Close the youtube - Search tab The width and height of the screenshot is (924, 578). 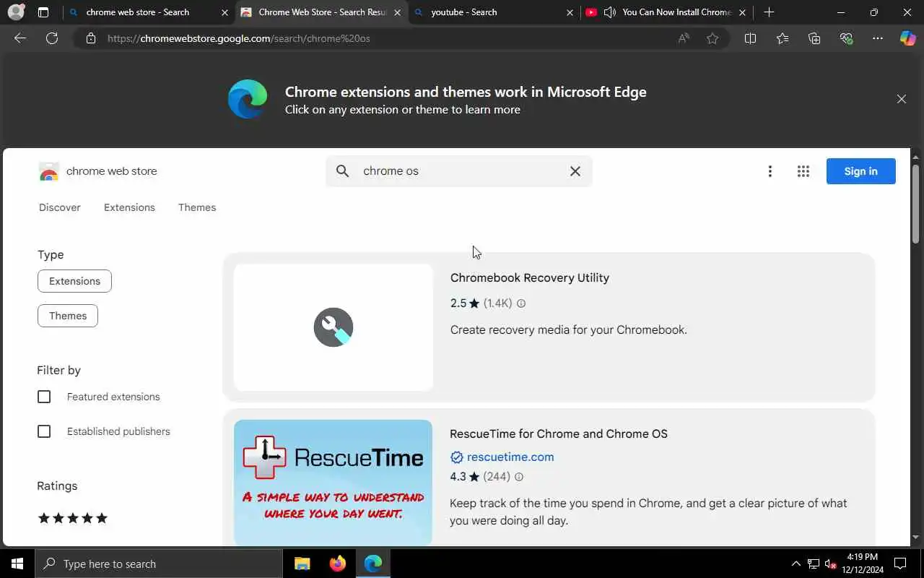pyautogui.click(x=570, y=12)
